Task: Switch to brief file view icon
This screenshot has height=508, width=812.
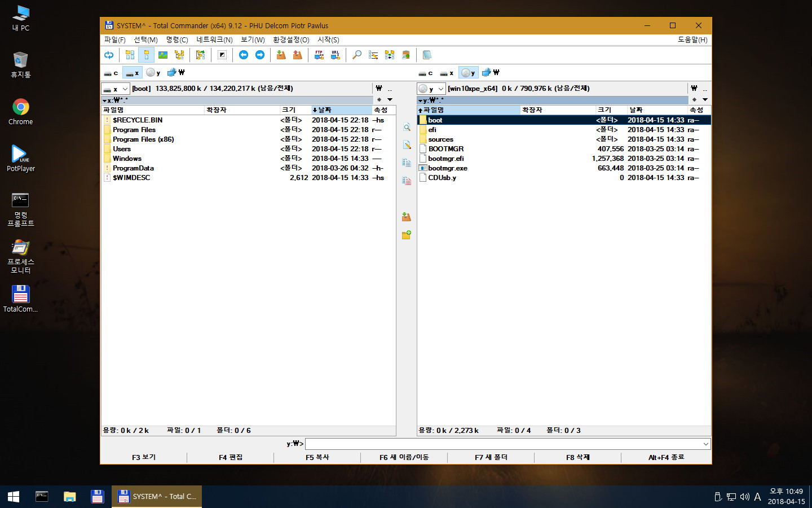Action: click(x=130, y=55)
